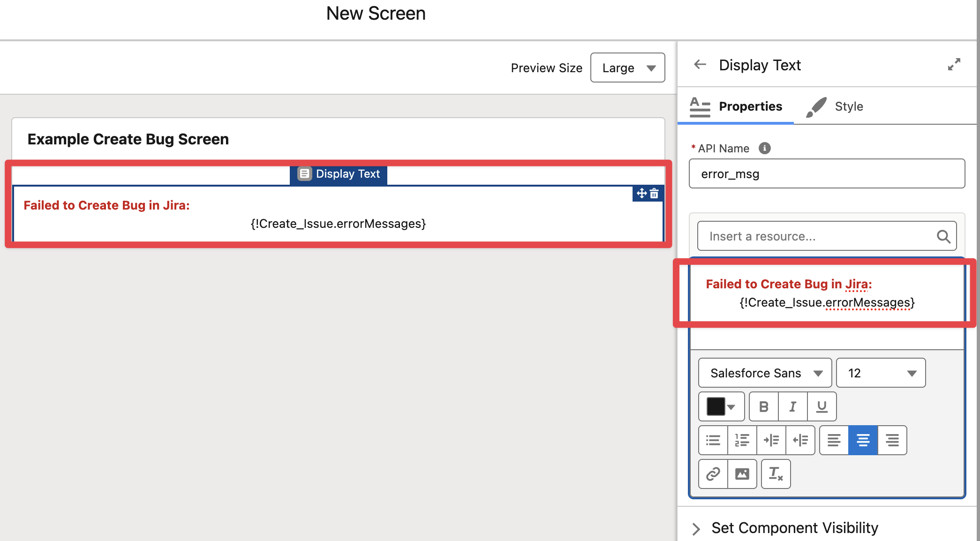The height and width of the screenshot is (541, 980).
Task: Click the bulleted list icon
Action: click(713, 440)
